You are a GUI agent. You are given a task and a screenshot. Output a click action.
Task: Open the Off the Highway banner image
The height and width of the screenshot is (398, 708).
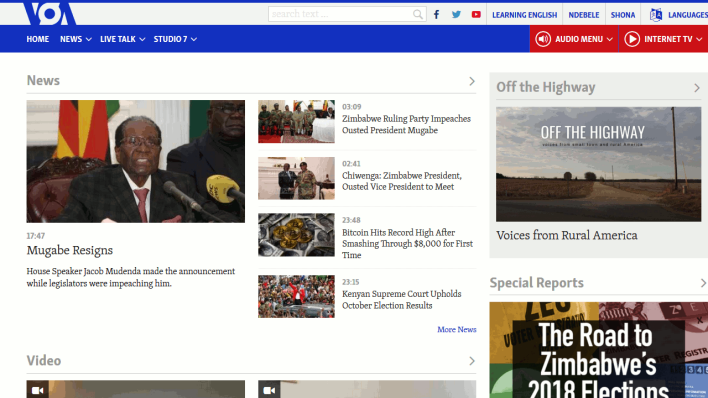[x=598, y=164]
